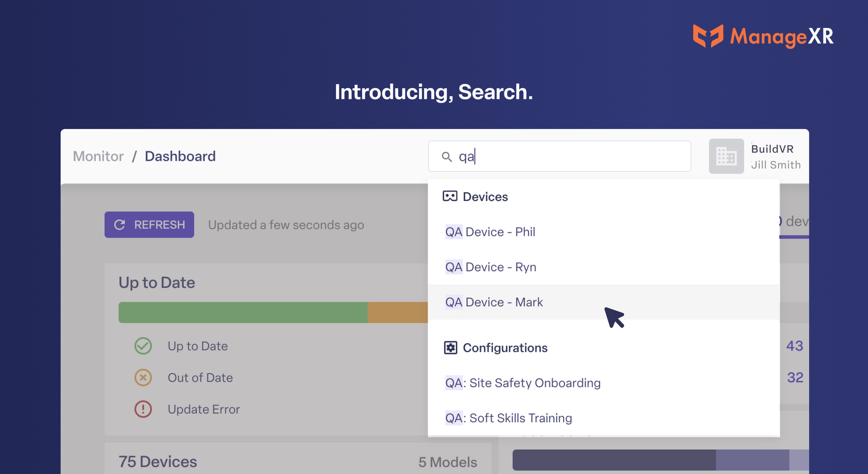Click the green Up to Date checkmark icon
Viewport: 868px width, 474px height.
(143, 346)
